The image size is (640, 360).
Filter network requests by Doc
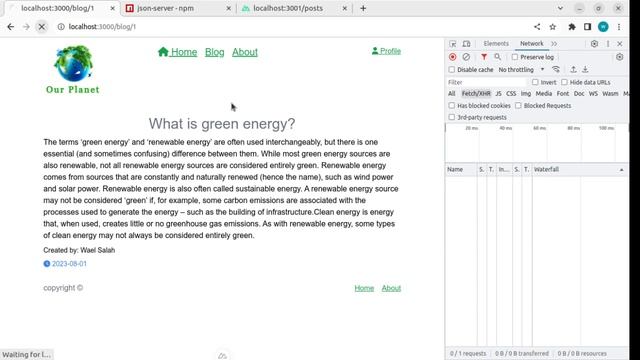[x=579, y=93]
